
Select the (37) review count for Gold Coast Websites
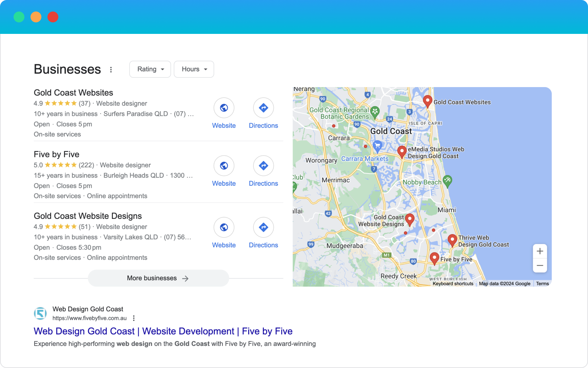pos(84,103)
